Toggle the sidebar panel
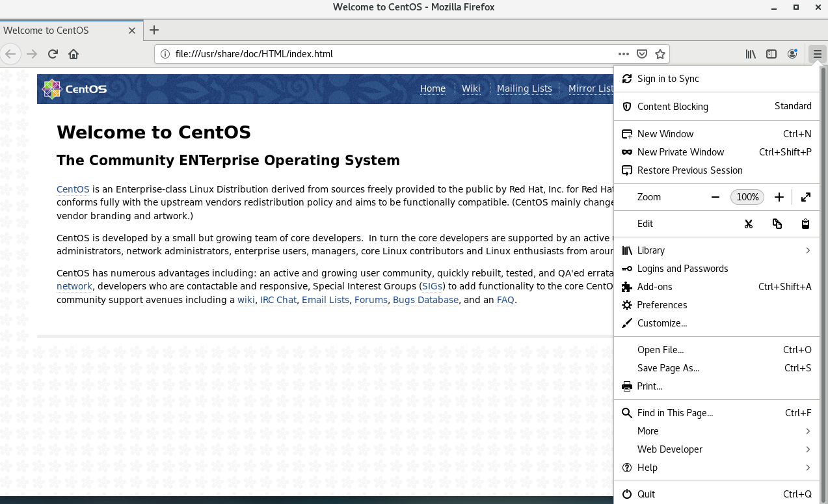The height and width of the screenshot is (504, 828). [x=771, y=54]
